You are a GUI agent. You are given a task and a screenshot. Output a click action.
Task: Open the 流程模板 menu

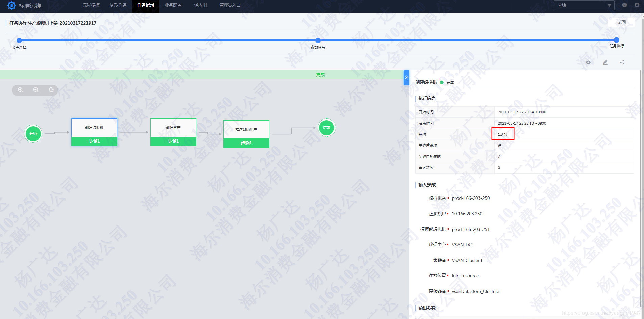tap(91, 5)
